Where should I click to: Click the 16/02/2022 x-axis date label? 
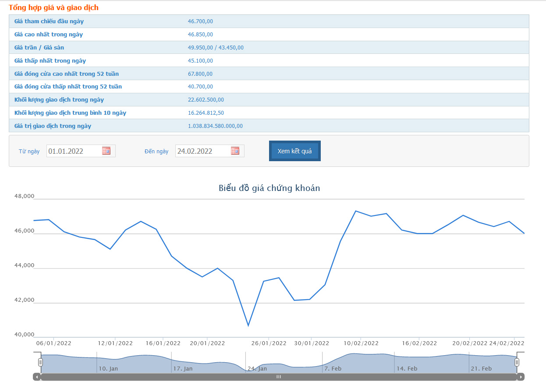tap(419, 343)
